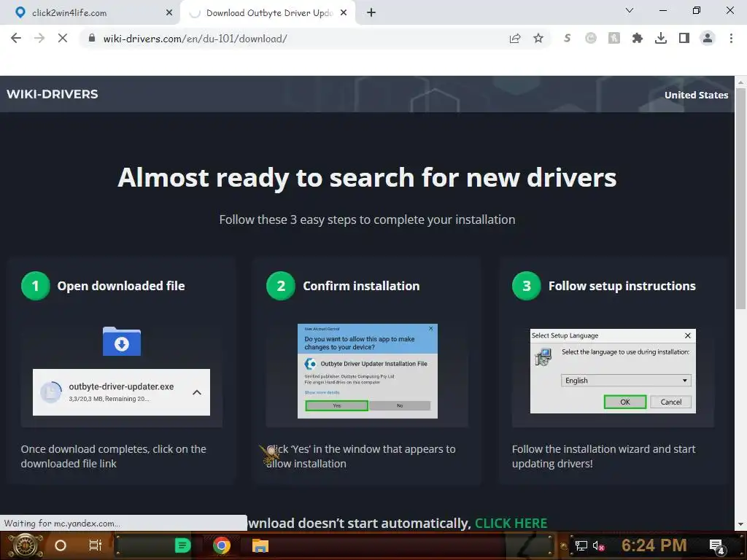Open Google Chrome from taskbar

coord(222,545)
